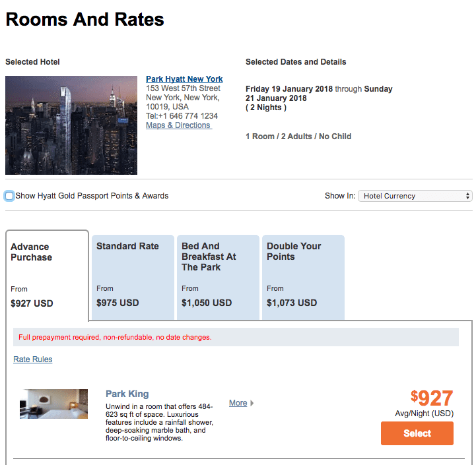Click the hotel telephone number
476x465 pixels.
click(182, 116)
